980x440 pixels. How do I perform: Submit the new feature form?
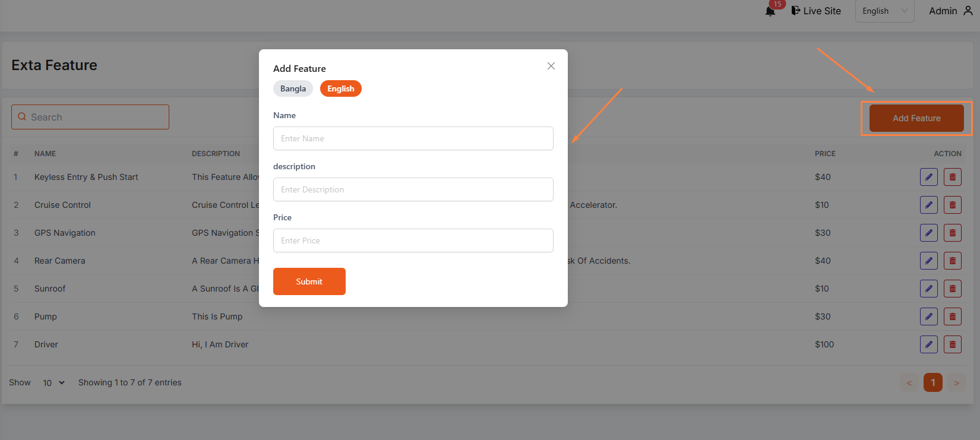[309, 281]
